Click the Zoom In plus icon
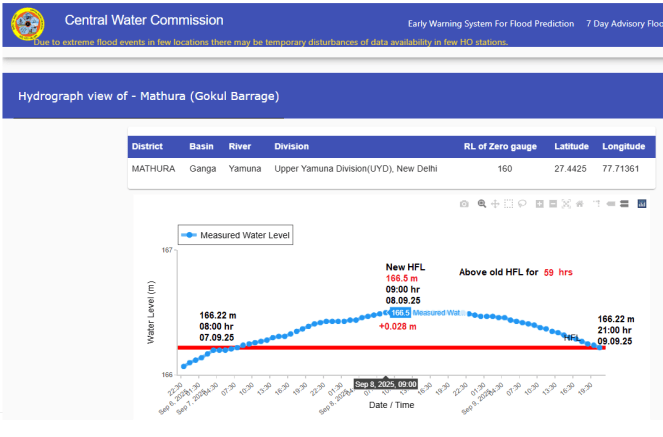Viewport: 663px width, 437px height. click(540, 204)
